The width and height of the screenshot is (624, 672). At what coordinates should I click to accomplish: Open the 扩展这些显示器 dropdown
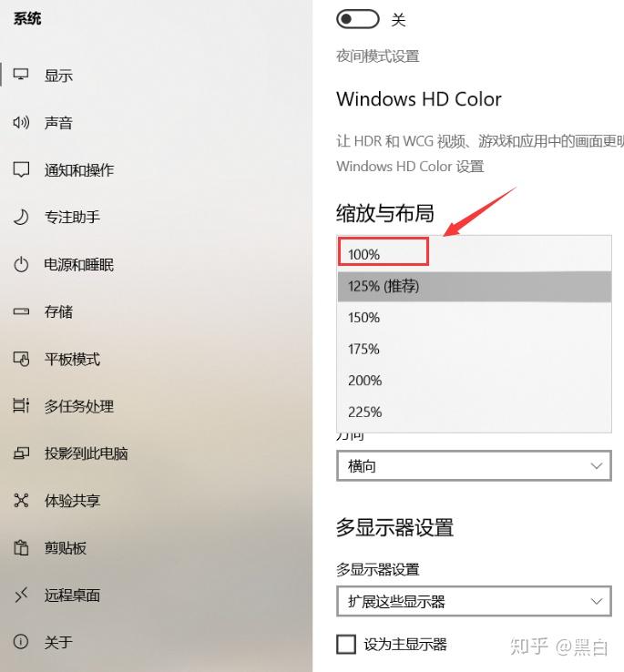474,601
